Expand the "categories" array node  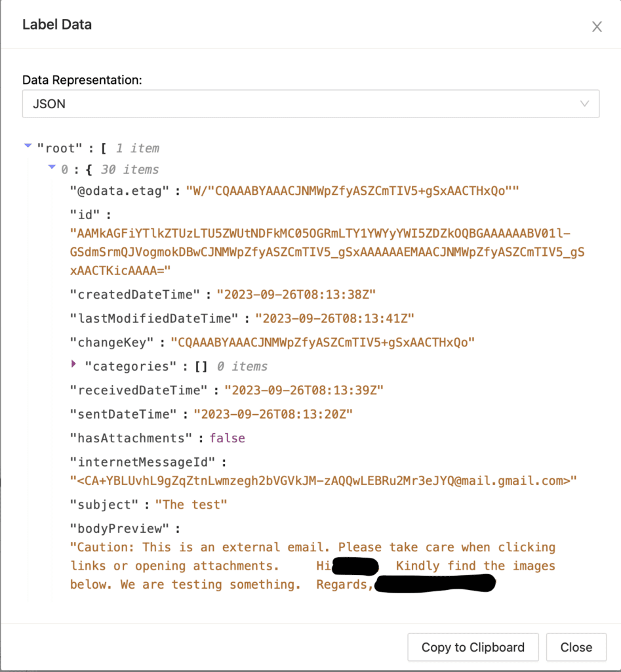coord(73,364)
